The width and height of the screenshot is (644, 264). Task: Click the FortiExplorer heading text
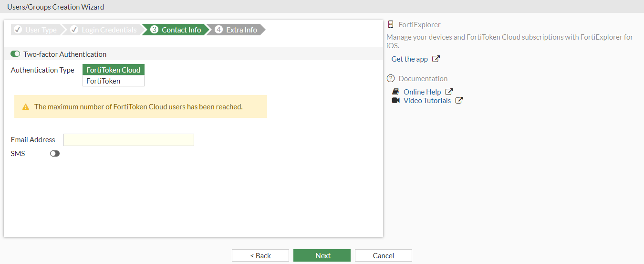tap(420, 25)
